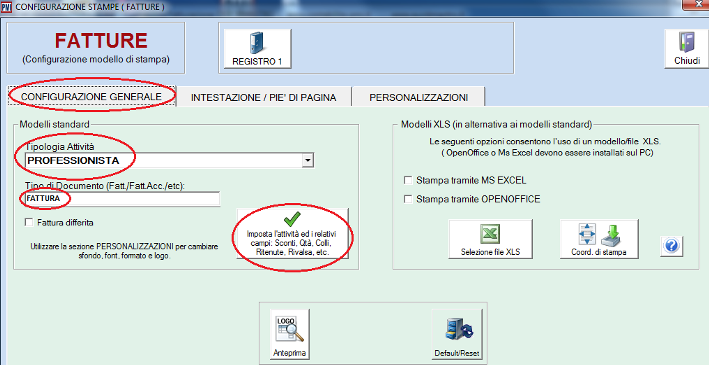The image size is (709, 365).
Task: Check Stampa tramite OPENOFFICE option
Action: (x=408, y=199)
